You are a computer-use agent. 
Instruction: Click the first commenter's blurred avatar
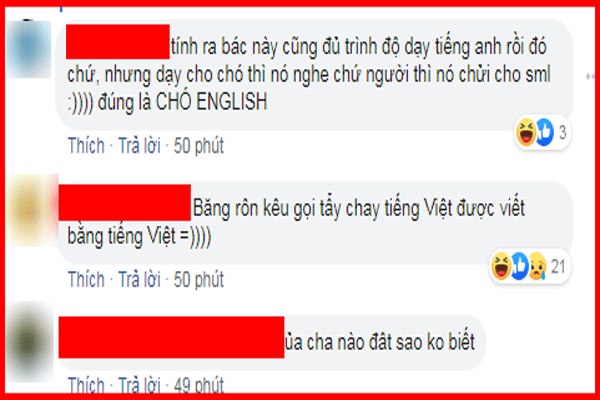click(x=29, y=49)
